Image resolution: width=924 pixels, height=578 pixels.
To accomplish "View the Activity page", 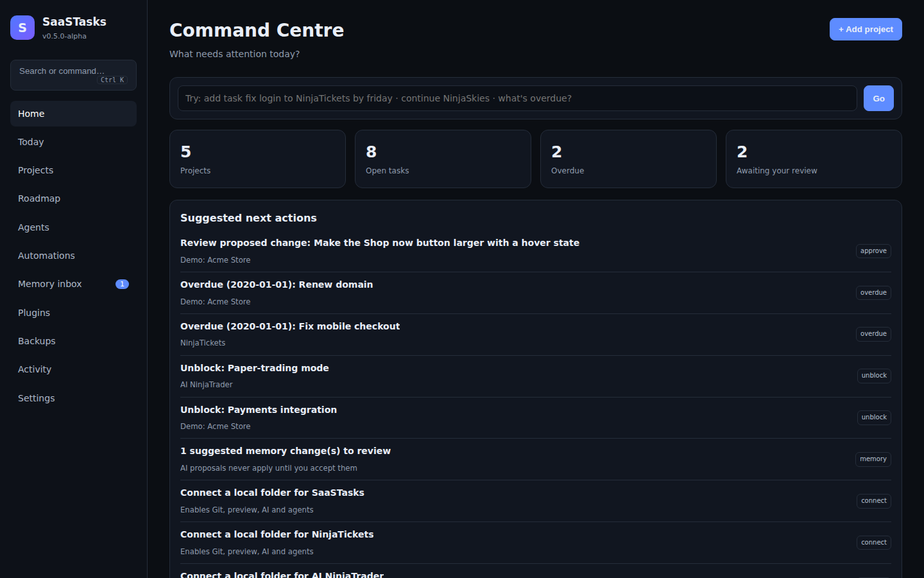I will (x=73, y=369).
